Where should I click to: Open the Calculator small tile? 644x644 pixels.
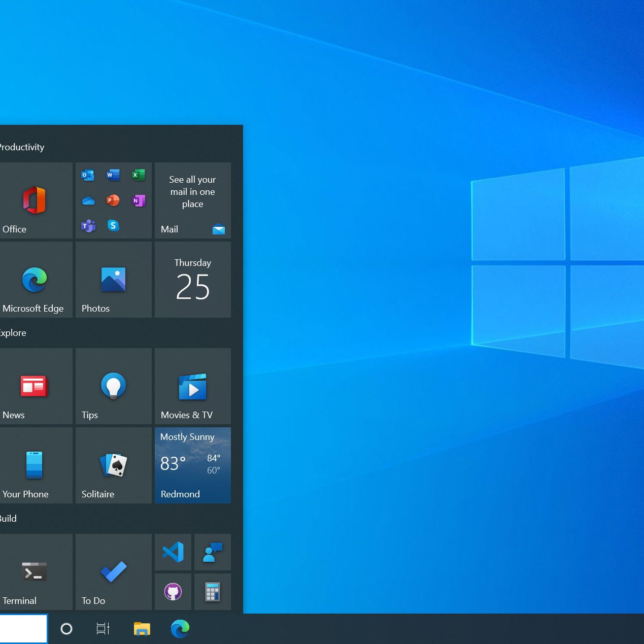tap(213, 592)
